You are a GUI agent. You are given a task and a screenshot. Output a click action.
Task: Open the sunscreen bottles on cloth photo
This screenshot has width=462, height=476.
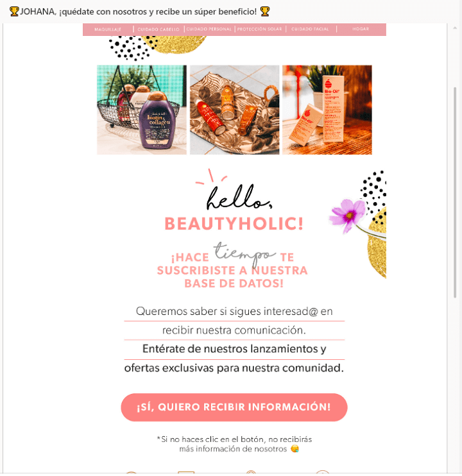(x=235, y=110)
